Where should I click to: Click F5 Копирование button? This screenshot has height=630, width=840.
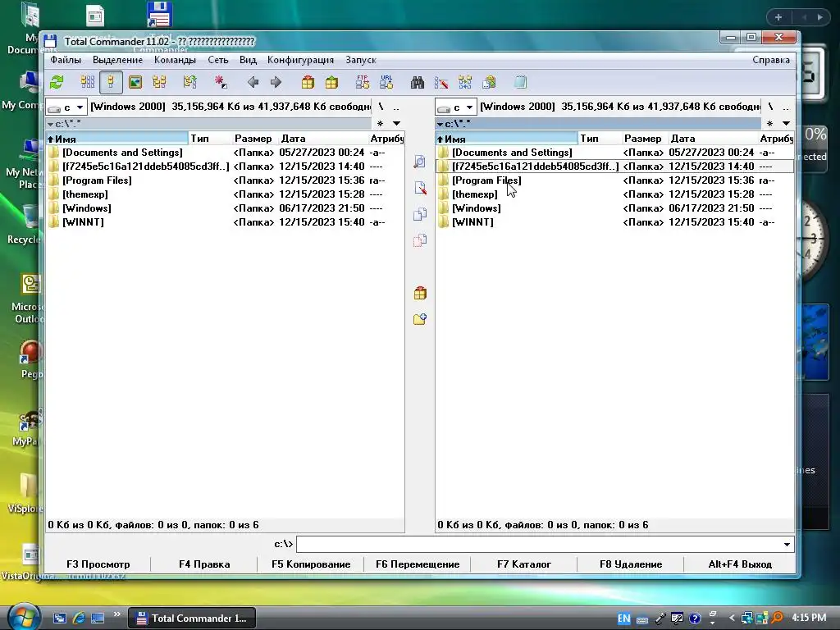pyautogui.click(x=311, y=564)
